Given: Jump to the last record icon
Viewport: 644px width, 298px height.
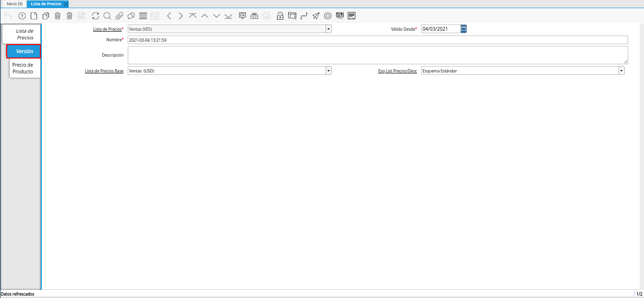Looking at the screenshot, I should pos(228,16).
